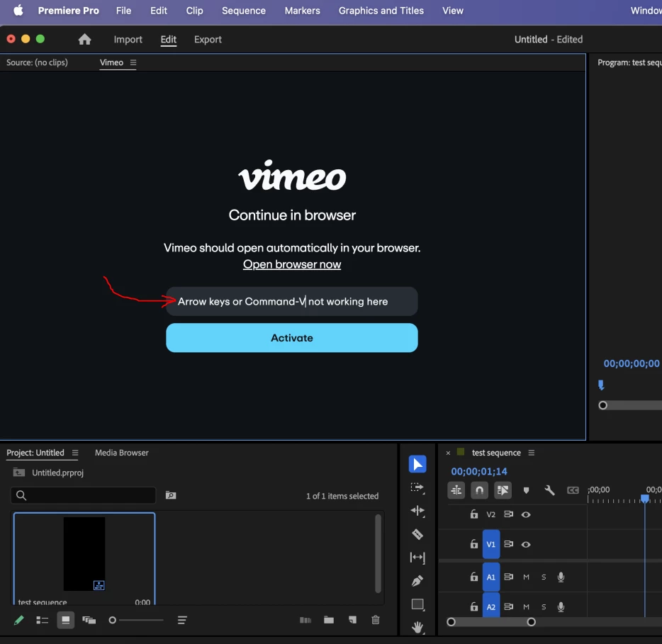Toggle lock on track V2
The image size is (662, 644).
click(x=473, y=514)
